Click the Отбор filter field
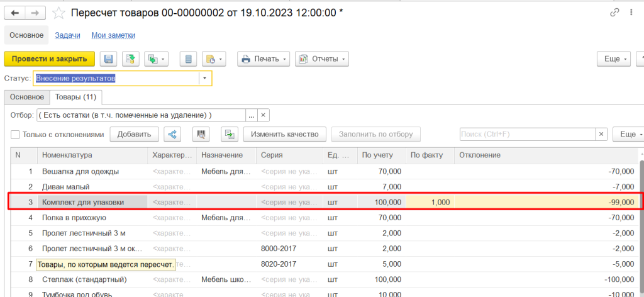The width and height of the screenshot is (644, 297). click(x=141, y=115)
